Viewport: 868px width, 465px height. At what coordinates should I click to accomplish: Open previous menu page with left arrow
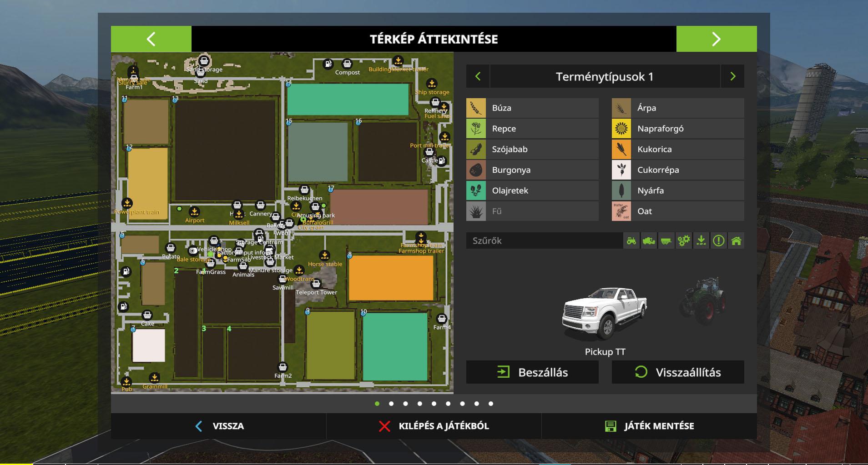coord(151,39)
